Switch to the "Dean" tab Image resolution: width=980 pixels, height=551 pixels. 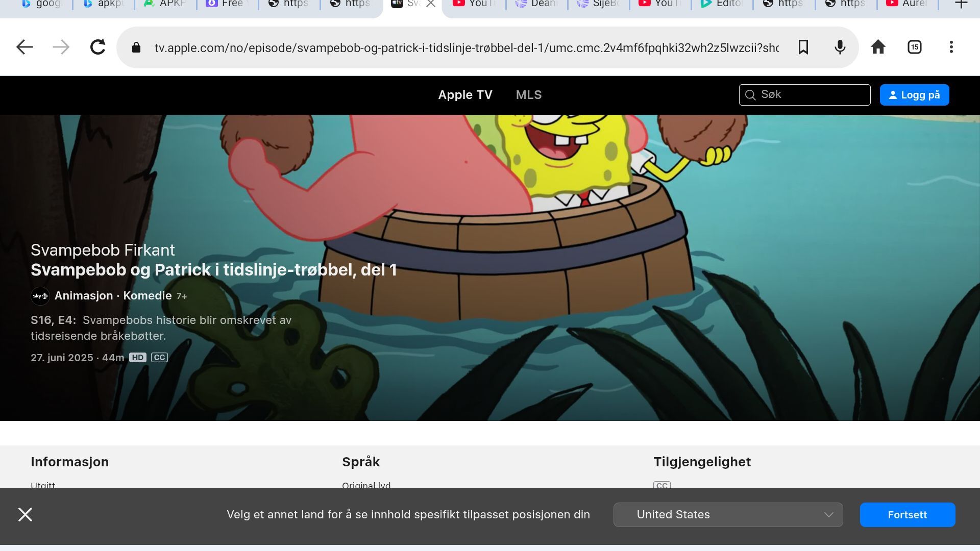tap(536, 4)
